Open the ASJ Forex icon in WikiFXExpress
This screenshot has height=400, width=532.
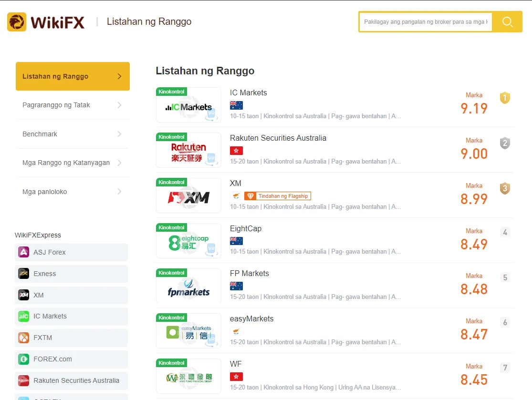click(23, 252)
